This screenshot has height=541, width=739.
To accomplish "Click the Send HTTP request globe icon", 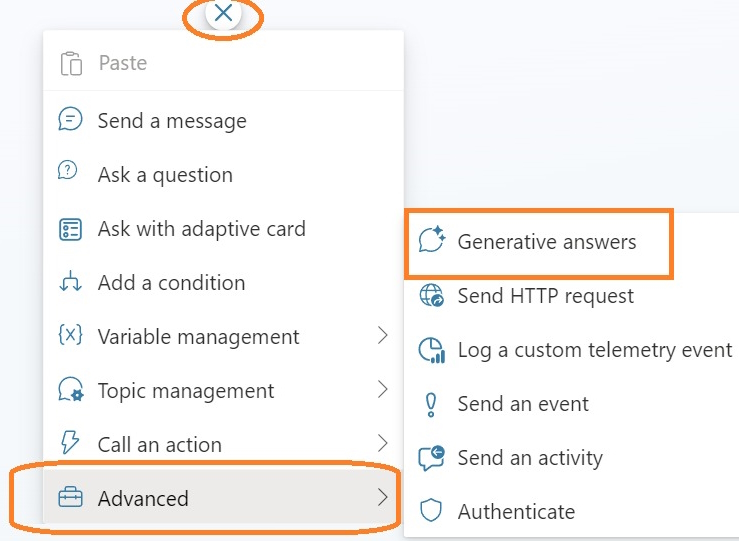I will [x=431, y=296].
